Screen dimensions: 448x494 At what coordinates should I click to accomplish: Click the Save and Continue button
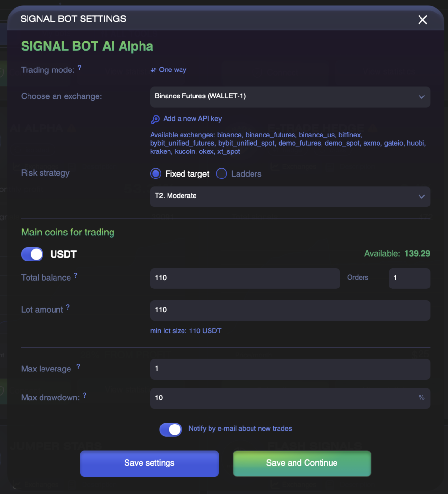coord(302,463)
